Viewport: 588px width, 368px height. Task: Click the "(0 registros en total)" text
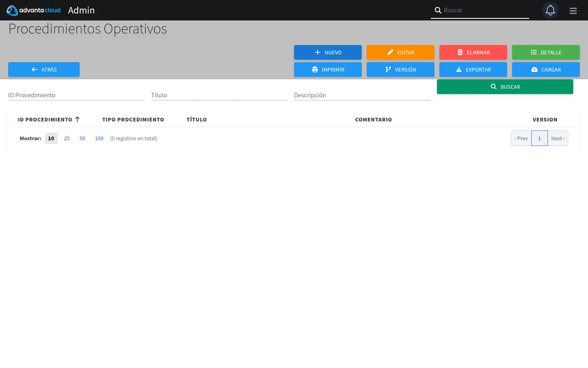tap(134, 138)
